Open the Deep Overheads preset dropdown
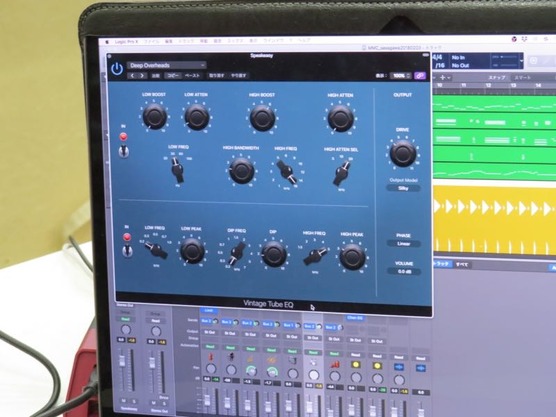The width and height of the screenshot is (556, 417). [x=167, y=65]
